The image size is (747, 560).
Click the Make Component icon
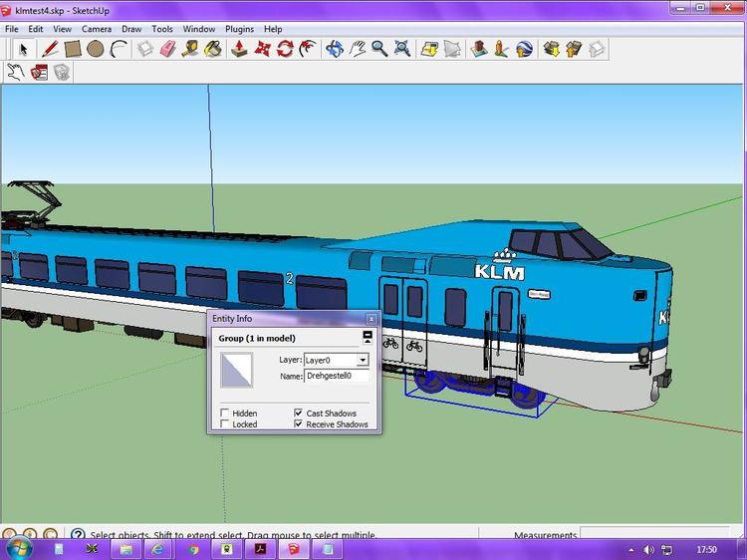click(x=145, y=49)
